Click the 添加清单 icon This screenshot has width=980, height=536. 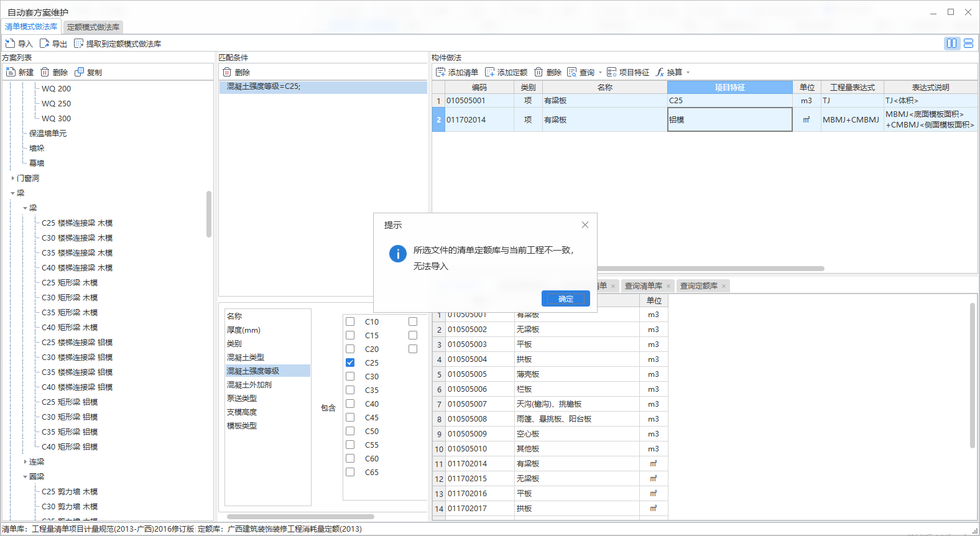[440, 72]
